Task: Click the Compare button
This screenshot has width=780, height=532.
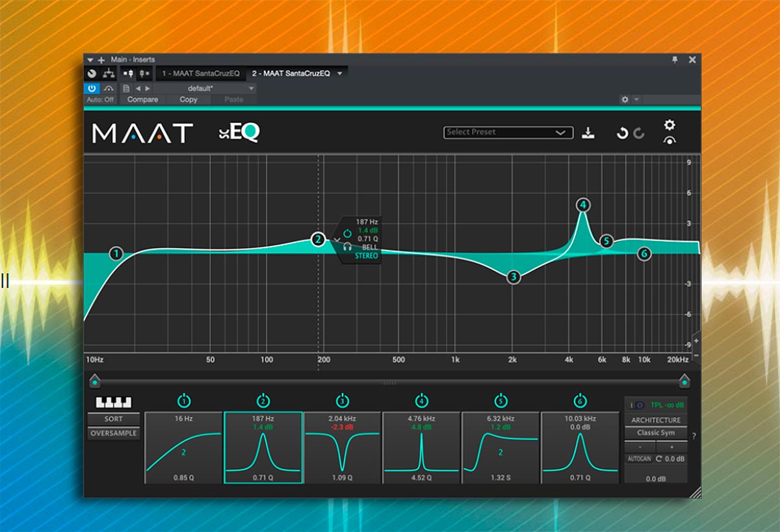Action: click(142, 99)
